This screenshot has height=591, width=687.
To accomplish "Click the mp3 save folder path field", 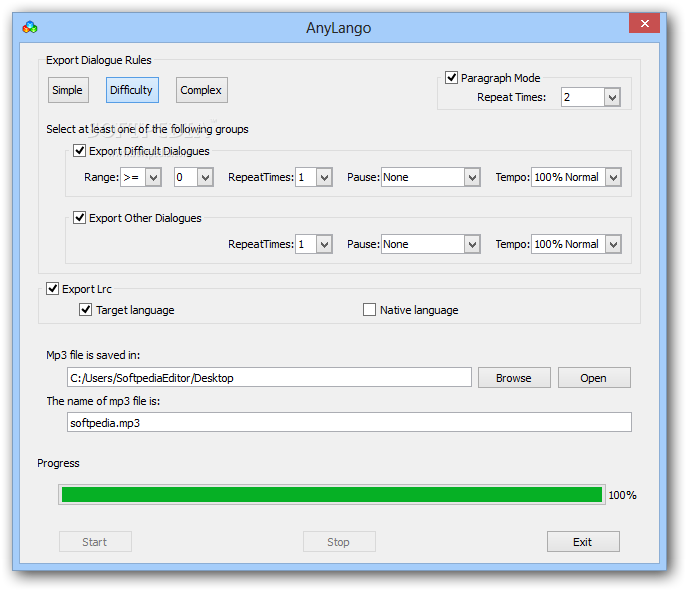I will pyautogui.click(x=269, y=378).
